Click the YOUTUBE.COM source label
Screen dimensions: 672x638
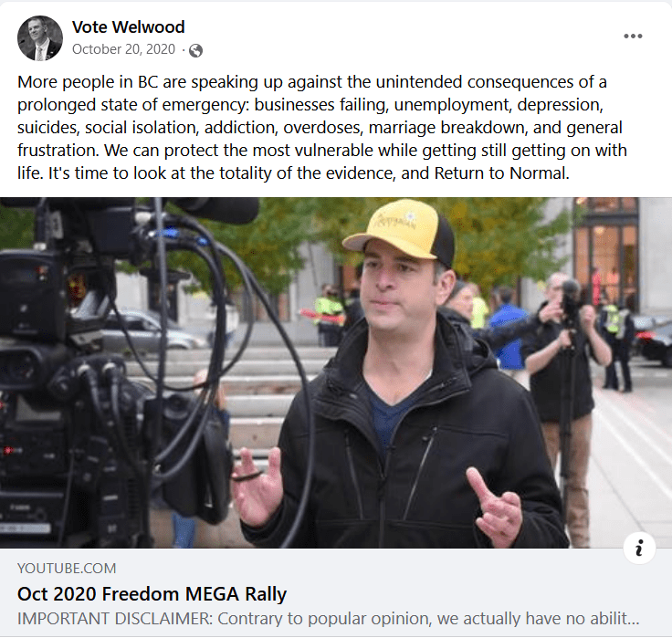[67, 568]
